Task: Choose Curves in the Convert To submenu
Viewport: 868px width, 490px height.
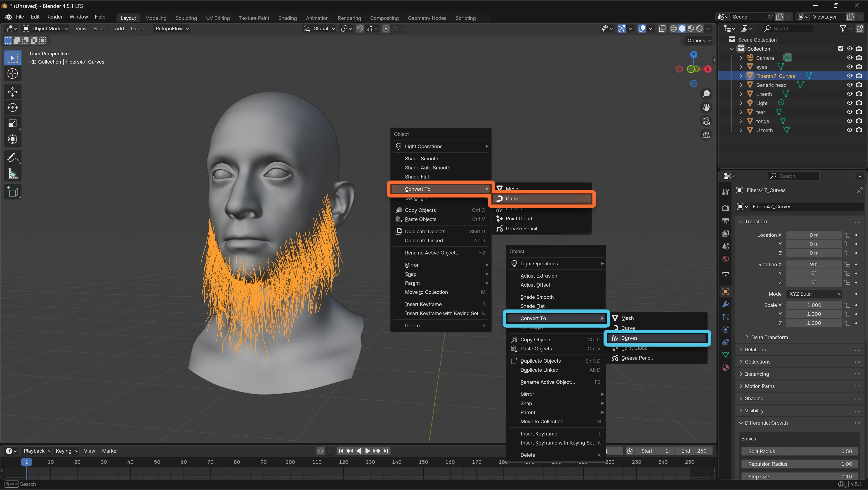Action: point(657,338)
